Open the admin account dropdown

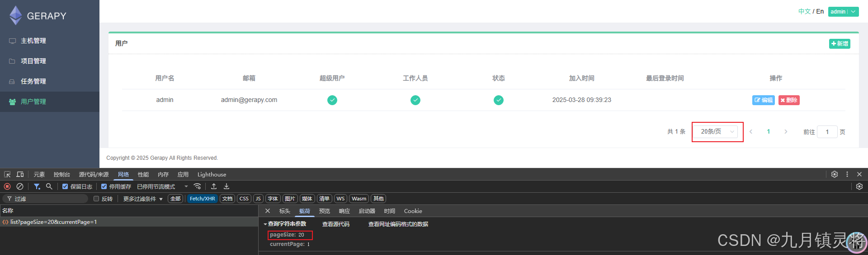[x=843, y=12]
